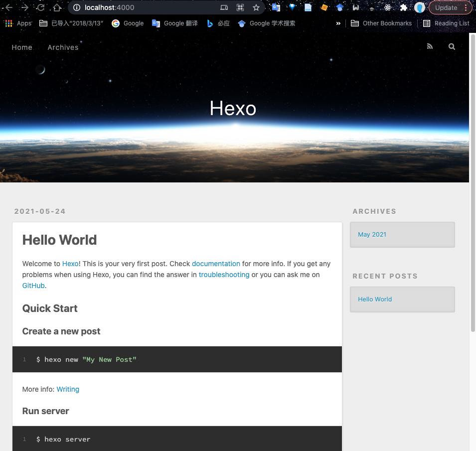This screenshot has height=451, width=476.
Task: Open Chrome's three-dot menu
Action: coord(466,7)
